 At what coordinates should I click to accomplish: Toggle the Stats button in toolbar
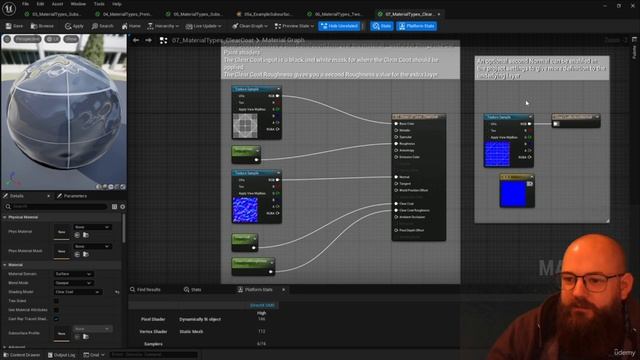[x=382, y=26]
